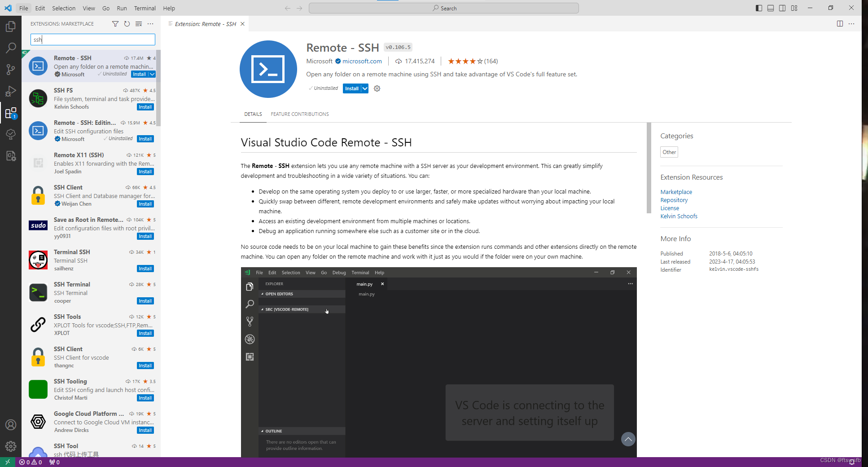Open the Search view in activity bar
This screenshot has height=467, width=868.
11,48
